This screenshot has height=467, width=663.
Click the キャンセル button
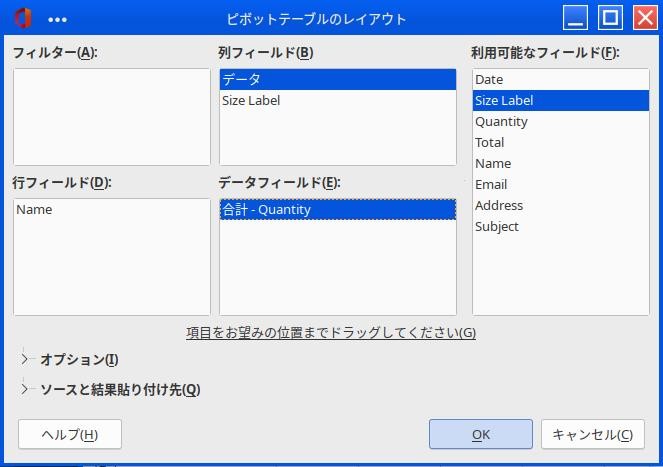pos(592,434)
